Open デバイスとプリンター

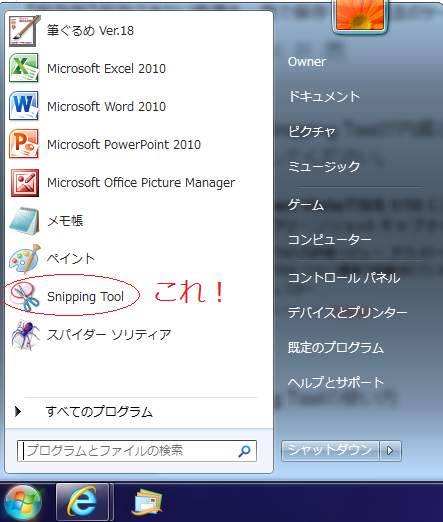pos(348,312)
